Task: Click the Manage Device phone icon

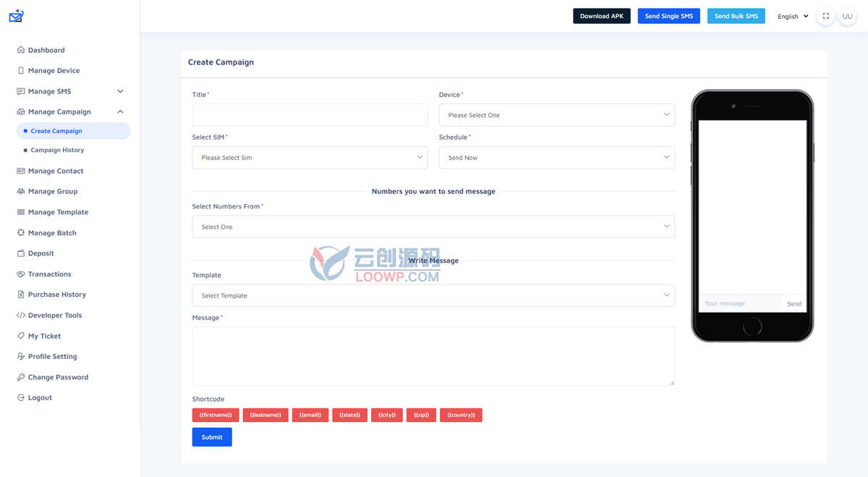Action: (x=21, y=71)
